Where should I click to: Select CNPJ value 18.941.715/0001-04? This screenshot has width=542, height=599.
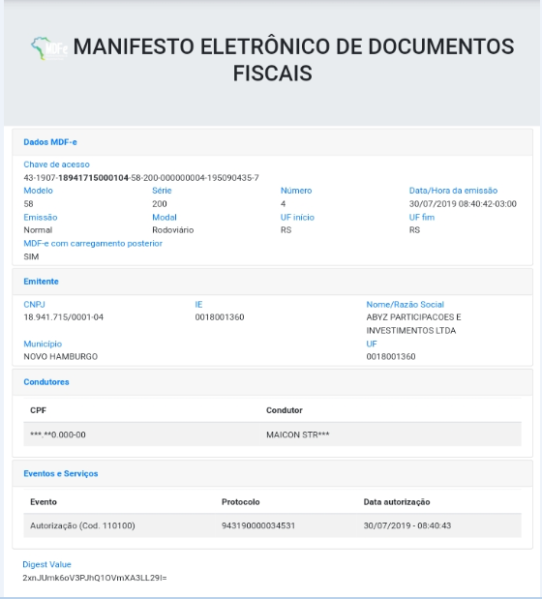tap(63, 317)
